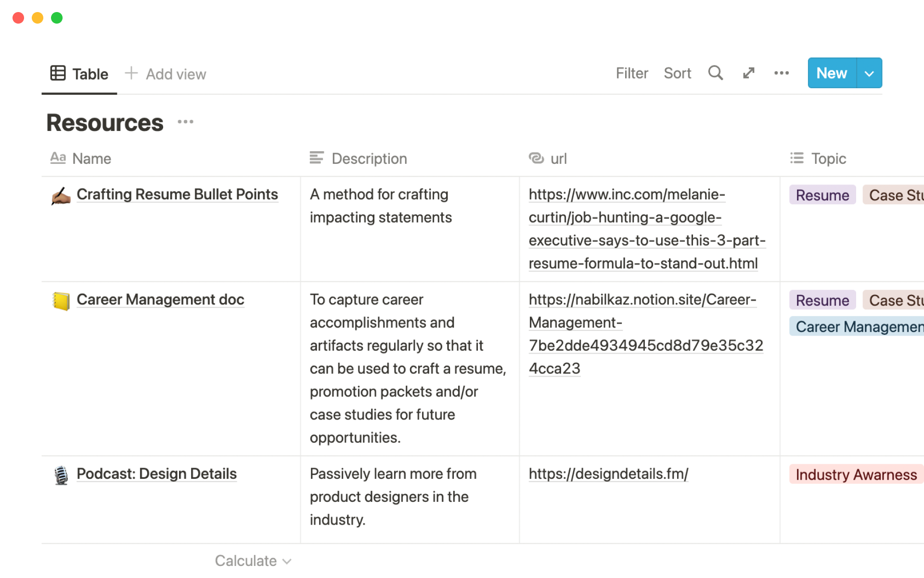Click the yellow notebook page icon
The height and width of the screenshot is (578, 924).
(x=61, y=301)
